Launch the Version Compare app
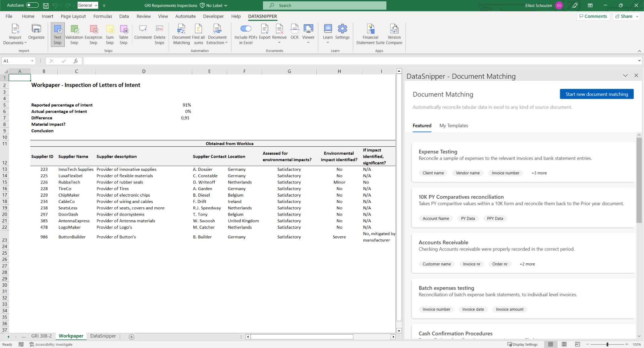Viewport: 644px width, 348px height. coord(394,34)
